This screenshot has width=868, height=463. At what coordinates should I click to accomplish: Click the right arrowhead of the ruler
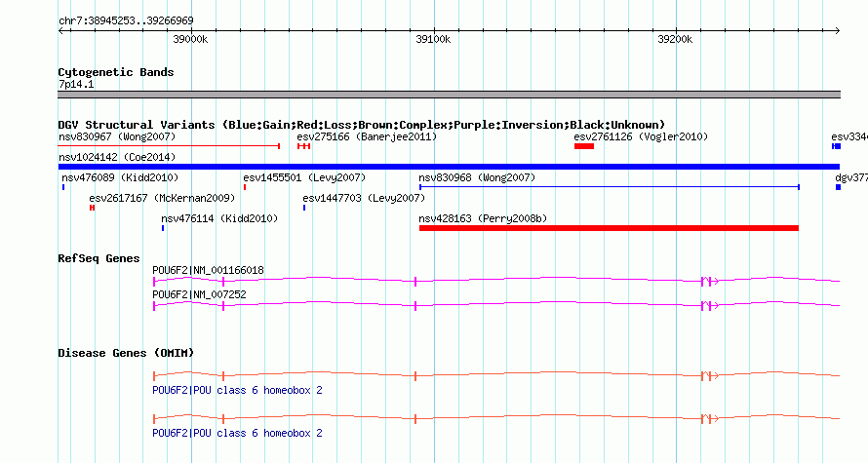(837, 31)
